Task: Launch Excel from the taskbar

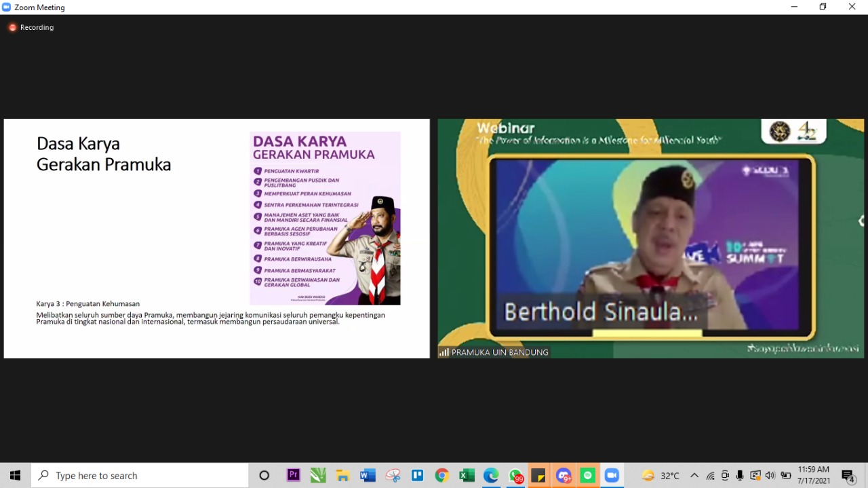Action: [467, 475]
